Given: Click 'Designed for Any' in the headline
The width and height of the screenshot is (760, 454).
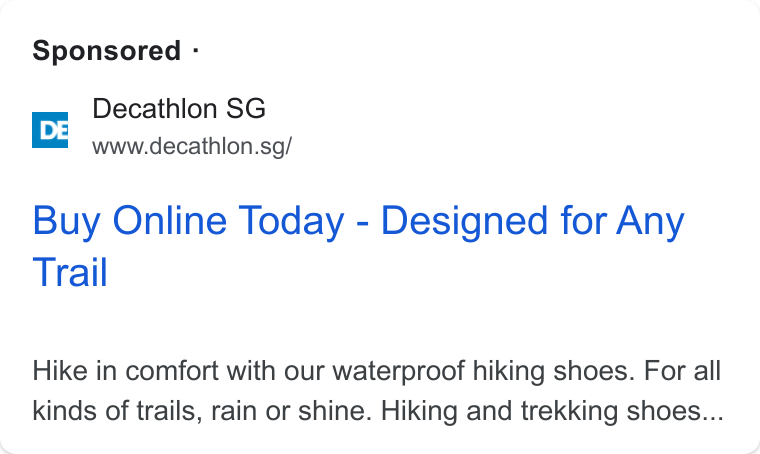Looking at the screenshot, I should (x=533, y=221).
